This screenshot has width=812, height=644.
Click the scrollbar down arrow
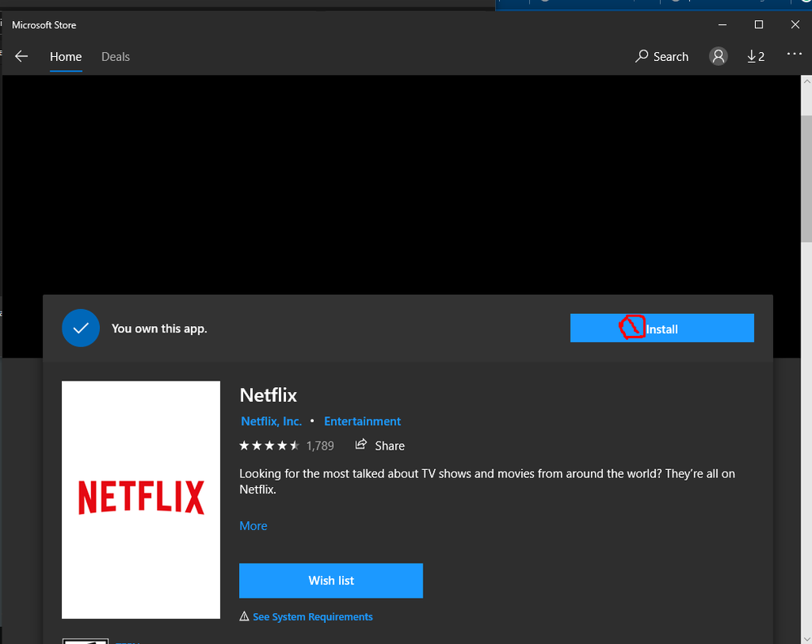[806, 637]
